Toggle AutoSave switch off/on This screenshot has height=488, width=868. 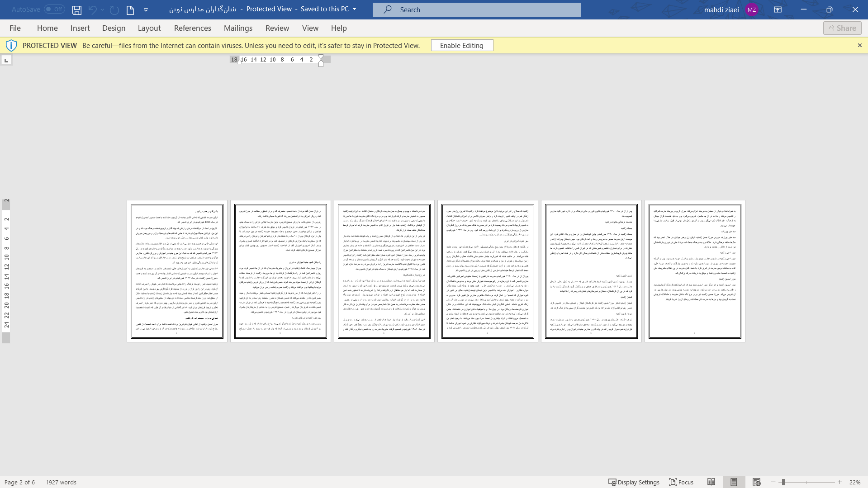54,9
